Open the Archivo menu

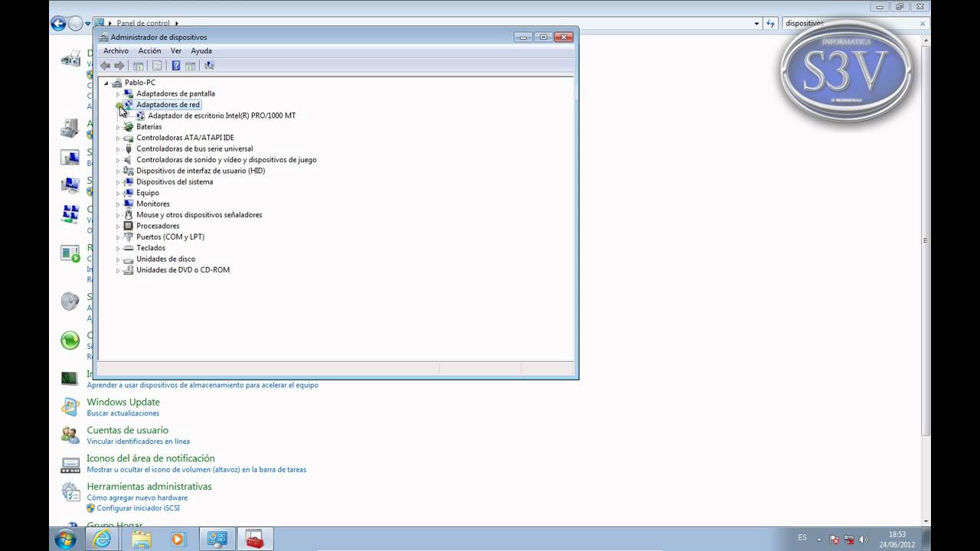coord(116,51)
